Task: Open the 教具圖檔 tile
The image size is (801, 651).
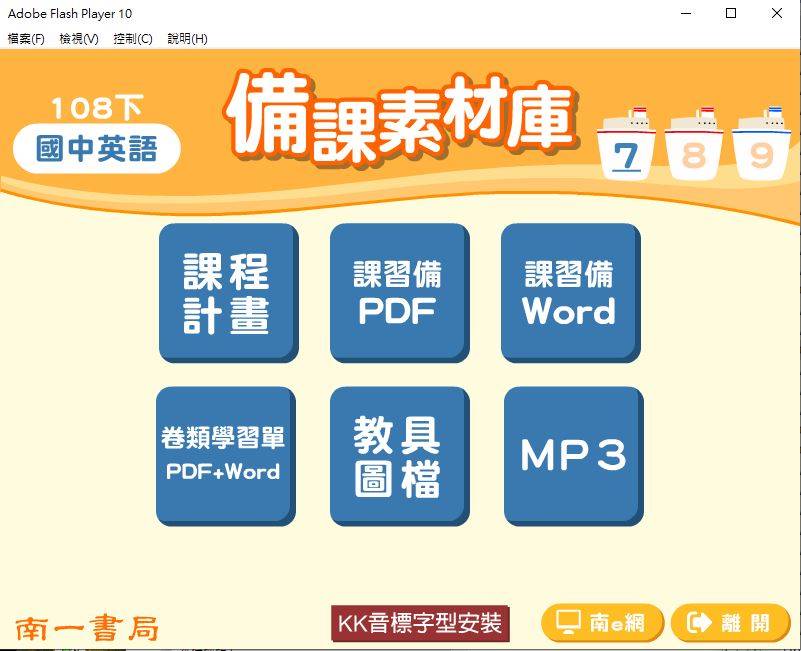Action: pyautogui.click(x=399, y=456)
